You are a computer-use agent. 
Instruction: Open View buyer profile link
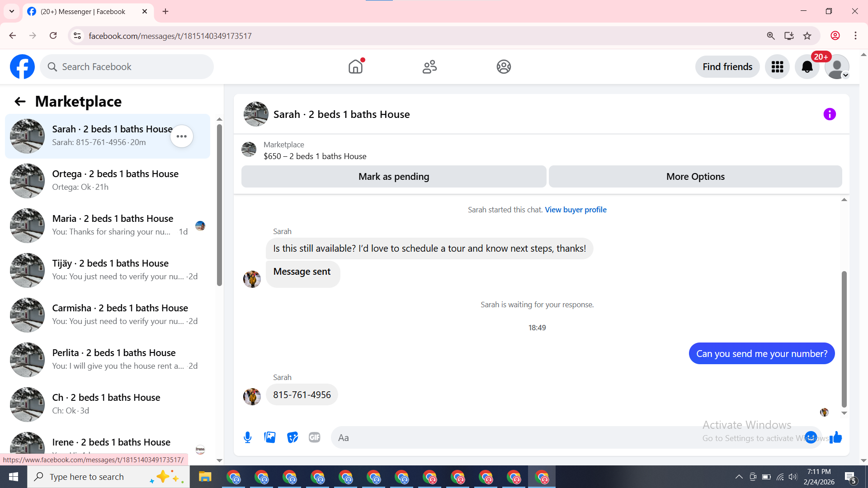(x=576, y=210)
